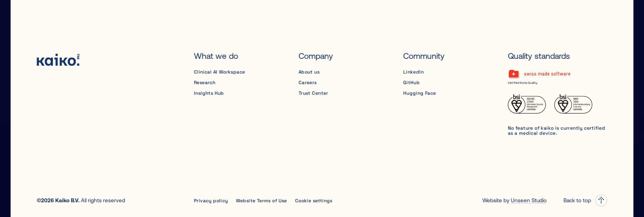Open the Careers page

click(x=308, y=83)
